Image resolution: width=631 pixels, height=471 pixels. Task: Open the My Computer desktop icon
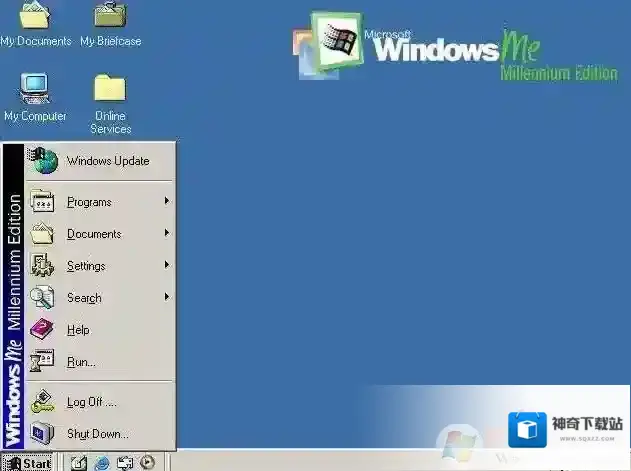coord(35,90)
